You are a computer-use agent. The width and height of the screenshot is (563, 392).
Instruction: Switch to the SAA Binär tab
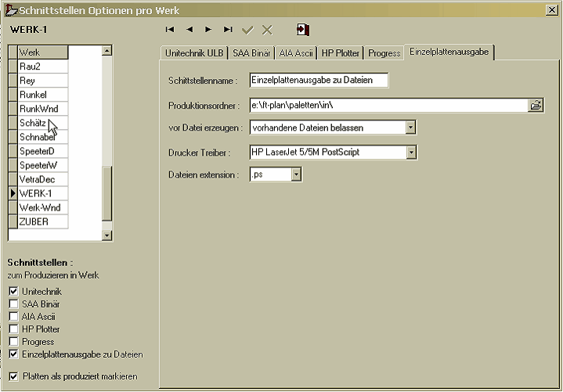tap(251, 53)
